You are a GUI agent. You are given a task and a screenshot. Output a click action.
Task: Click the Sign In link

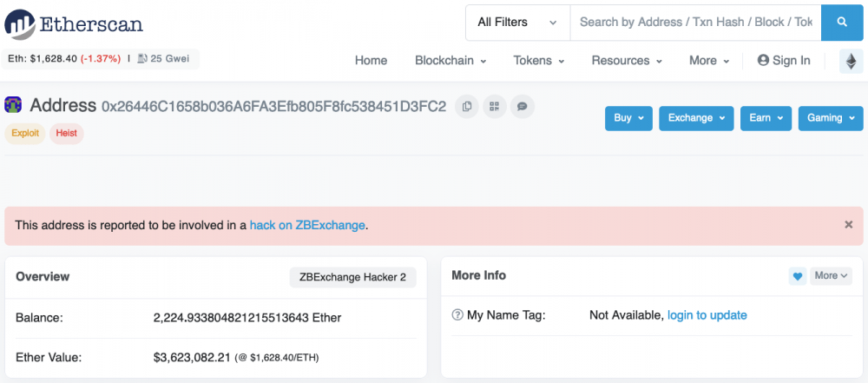pos(784,61)
